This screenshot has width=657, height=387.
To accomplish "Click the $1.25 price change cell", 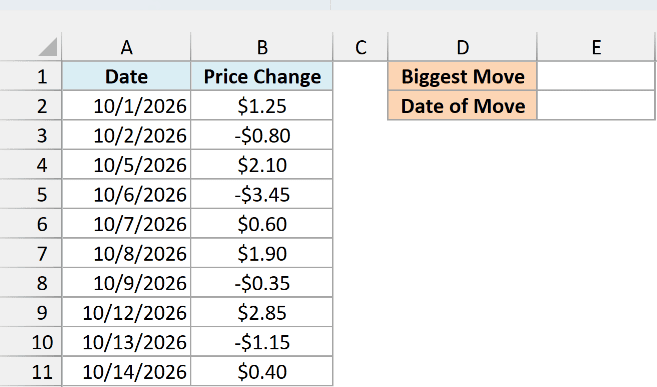I will click(x=262, y=106).
